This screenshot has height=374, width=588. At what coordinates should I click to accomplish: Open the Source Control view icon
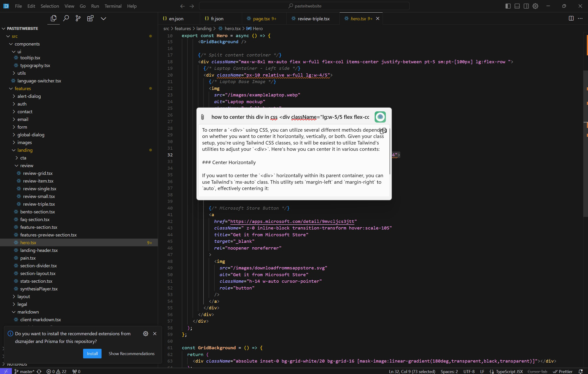pos(78,18)
